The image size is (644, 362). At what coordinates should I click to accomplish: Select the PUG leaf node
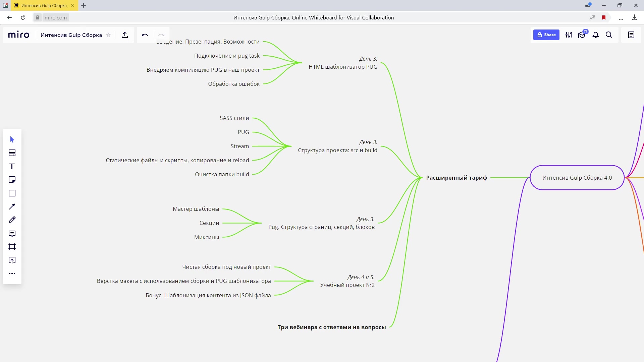243,132
